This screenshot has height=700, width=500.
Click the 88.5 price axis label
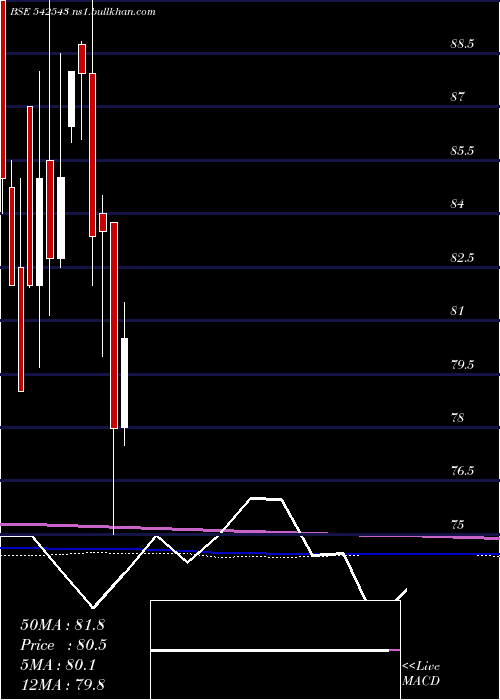coord(462,44)
